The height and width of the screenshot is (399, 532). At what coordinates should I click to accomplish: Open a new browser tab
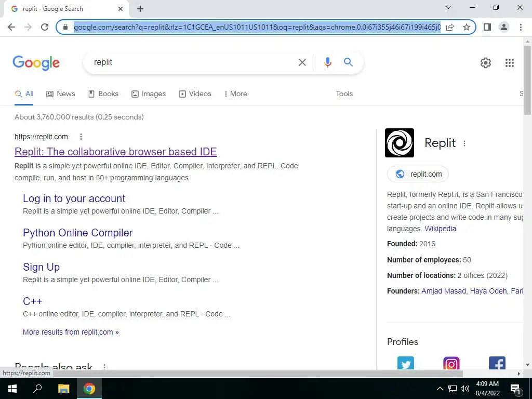[140, 9]
